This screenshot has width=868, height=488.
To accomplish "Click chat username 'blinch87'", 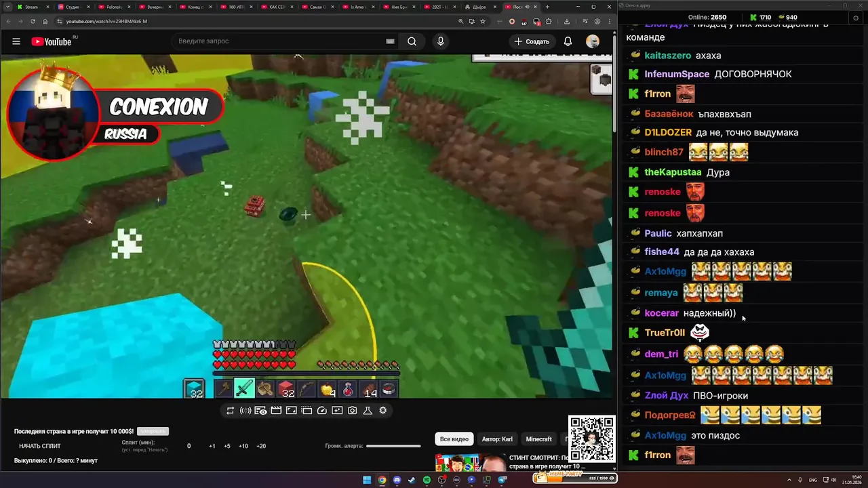I will pyautogui.click(x=664, y=152).
